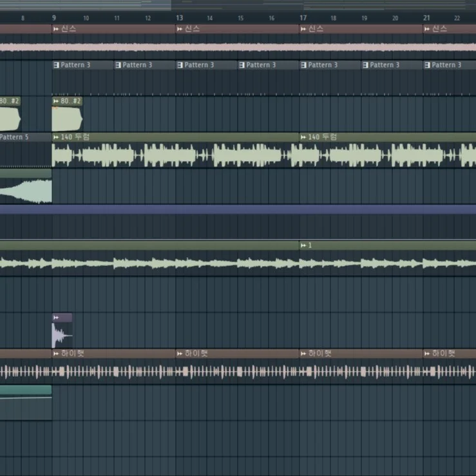The image size is (476, 476).
Task: Jump to bar 15 on the timeline ruler
Action: pos(241,18)
